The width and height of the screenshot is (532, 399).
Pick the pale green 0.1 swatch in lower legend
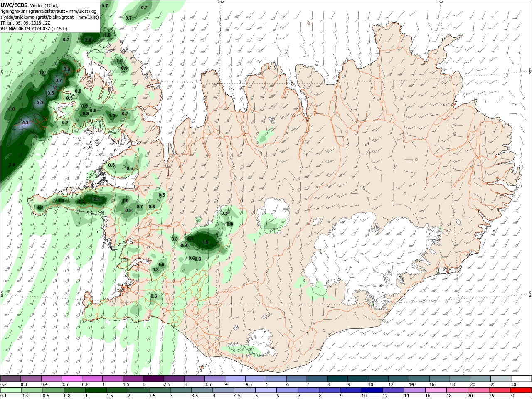(10, 390)
